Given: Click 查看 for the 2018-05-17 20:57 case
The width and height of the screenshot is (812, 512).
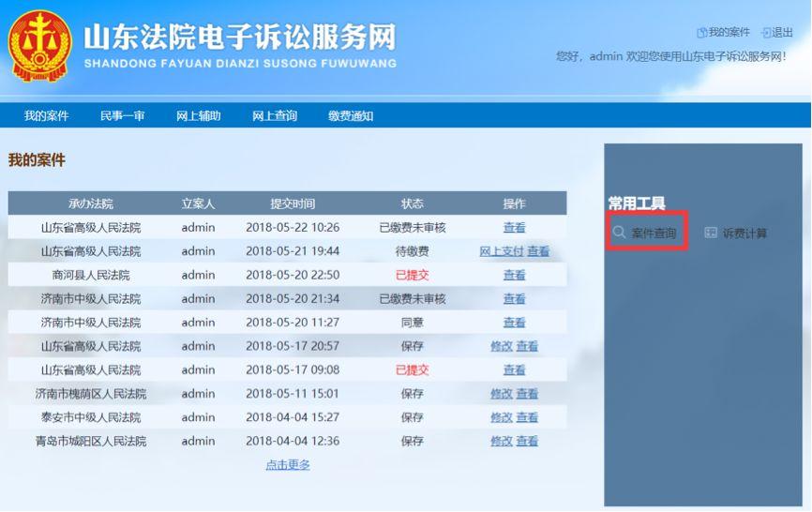Looking at the screenshot, I should [x=527, y=346].
